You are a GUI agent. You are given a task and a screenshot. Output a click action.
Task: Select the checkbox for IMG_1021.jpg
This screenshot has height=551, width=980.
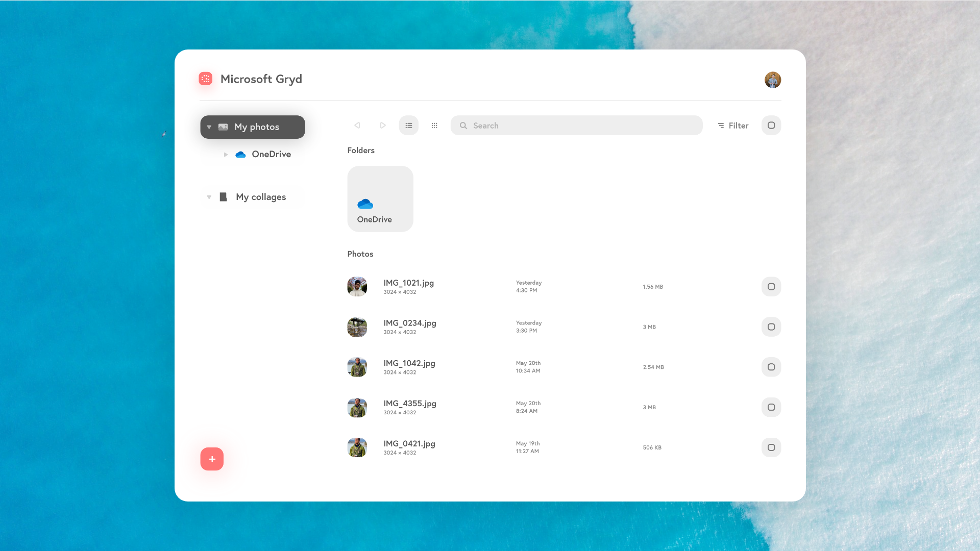(771, 287)
